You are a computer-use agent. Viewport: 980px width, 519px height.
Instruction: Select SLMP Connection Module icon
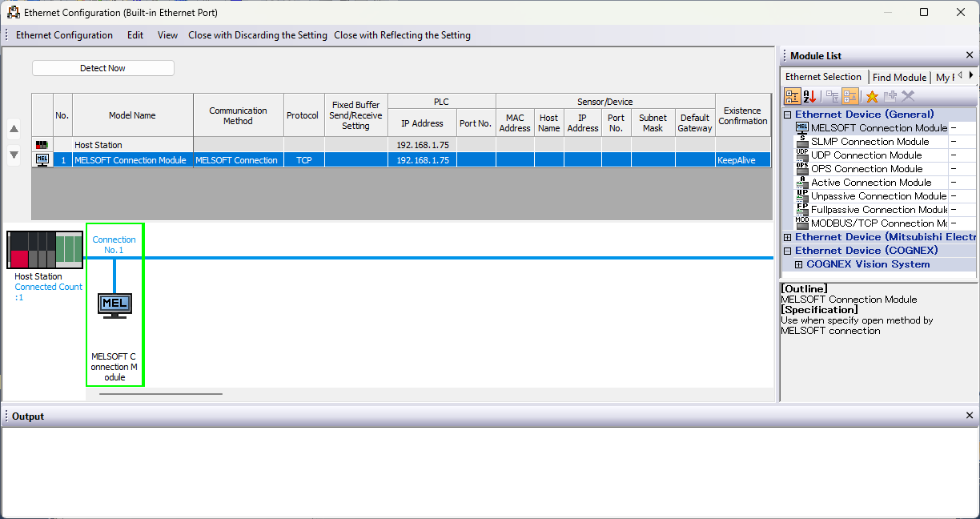pyautogui.click(x=801, y=142)
